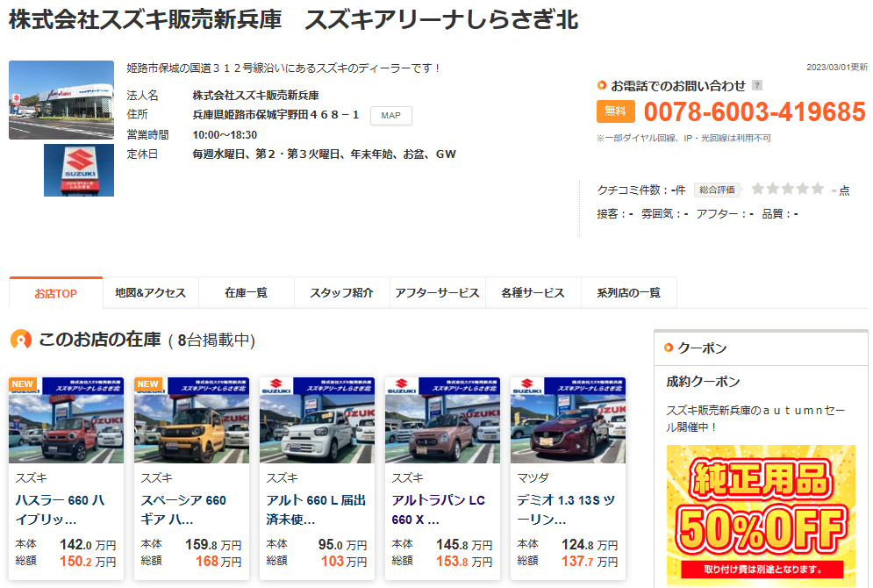Click the クーポン panel header
The height and width of the screenshot is (588, 873).
tap(761, 348)
